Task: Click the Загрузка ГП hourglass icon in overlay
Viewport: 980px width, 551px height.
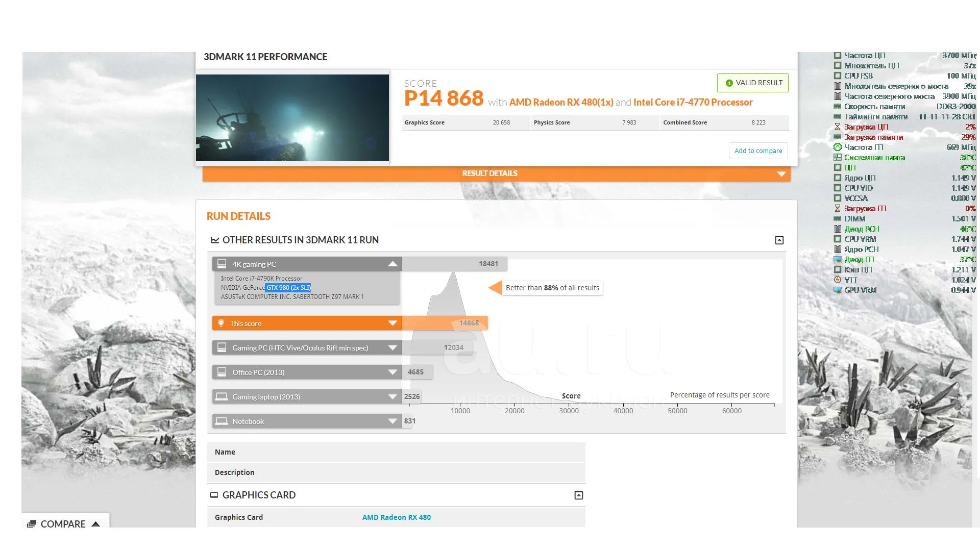Action: tap(837, 208)
